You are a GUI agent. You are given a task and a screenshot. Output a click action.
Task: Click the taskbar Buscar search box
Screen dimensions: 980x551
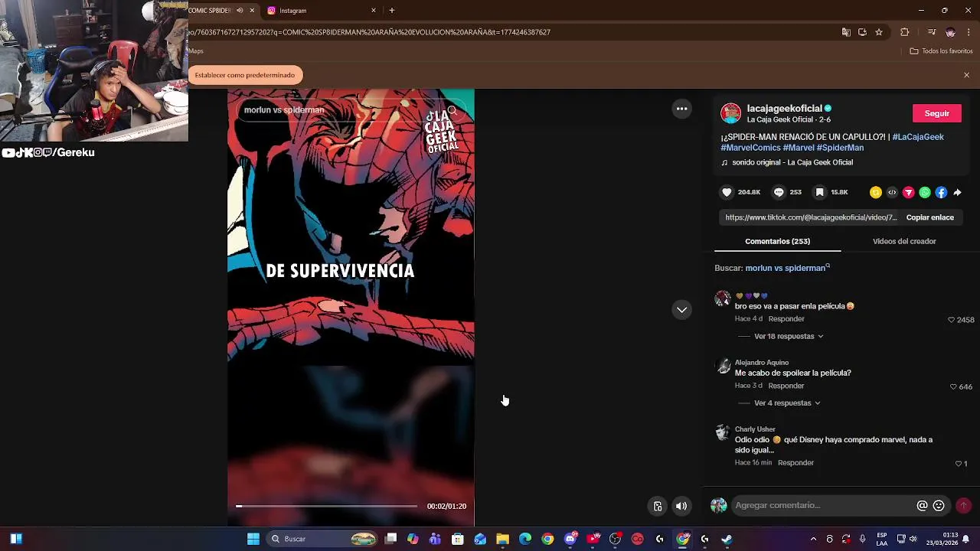pos(322,539)
